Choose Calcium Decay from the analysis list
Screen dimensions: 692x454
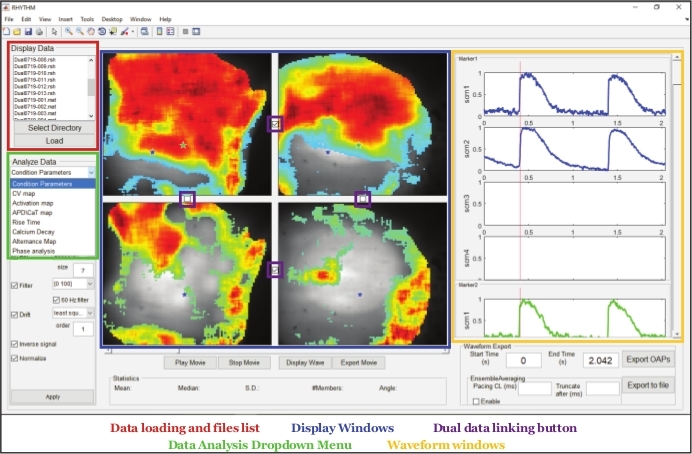click(53, 232)
